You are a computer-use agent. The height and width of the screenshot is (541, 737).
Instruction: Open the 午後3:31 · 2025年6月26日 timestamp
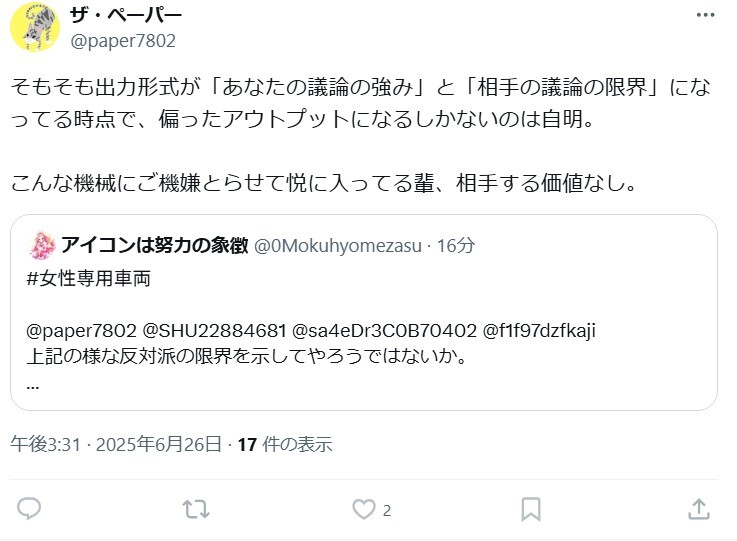pos(116,444)
